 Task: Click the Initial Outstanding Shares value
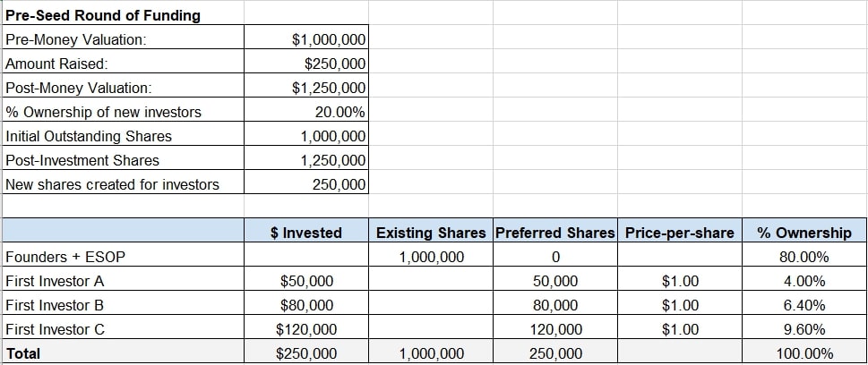point(333,136)
